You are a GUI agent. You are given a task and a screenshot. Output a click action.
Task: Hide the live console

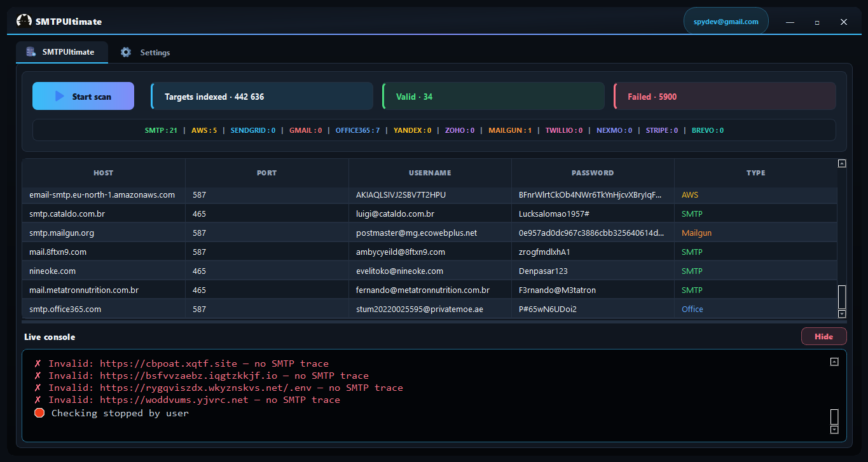tap(823, 336)
